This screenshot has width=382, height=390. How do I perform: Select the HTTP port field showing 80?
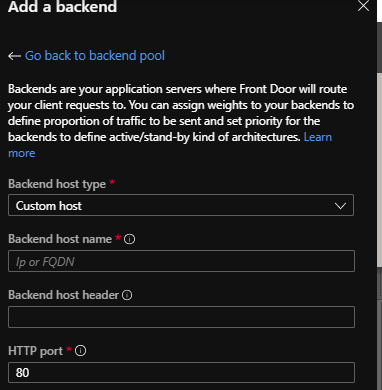pos(181,372)
